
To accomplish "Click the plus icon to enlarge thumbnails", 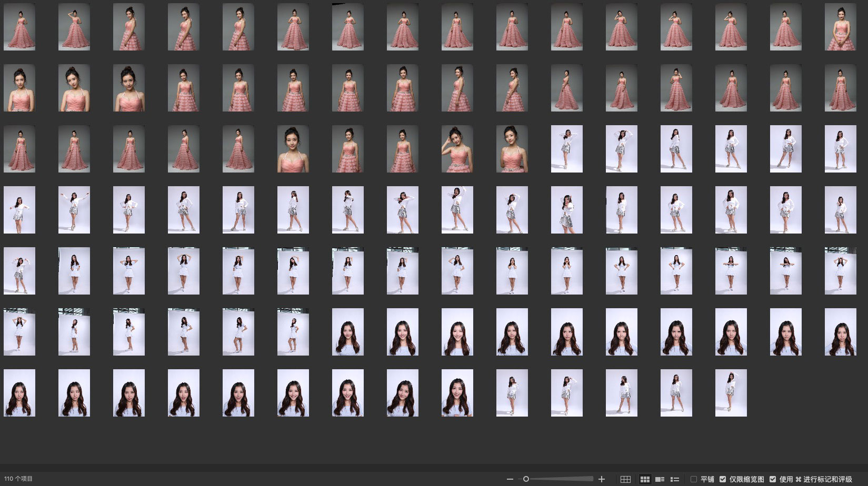I will [602, 479].
